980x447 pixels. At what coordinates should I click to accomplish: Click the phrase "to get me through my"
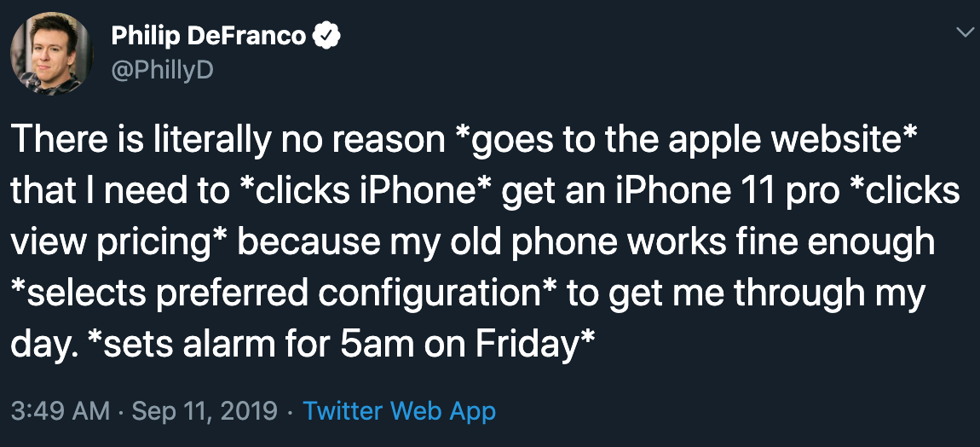pos(747,295)
